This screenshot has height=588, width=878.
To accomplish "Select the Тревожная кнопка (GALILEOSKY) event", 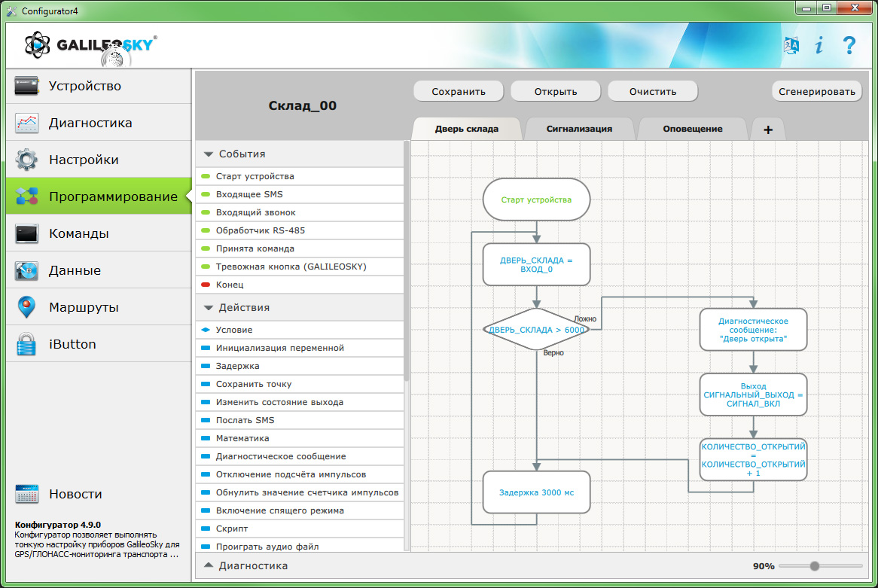I will pyautogui.click(x=300, y=267).
